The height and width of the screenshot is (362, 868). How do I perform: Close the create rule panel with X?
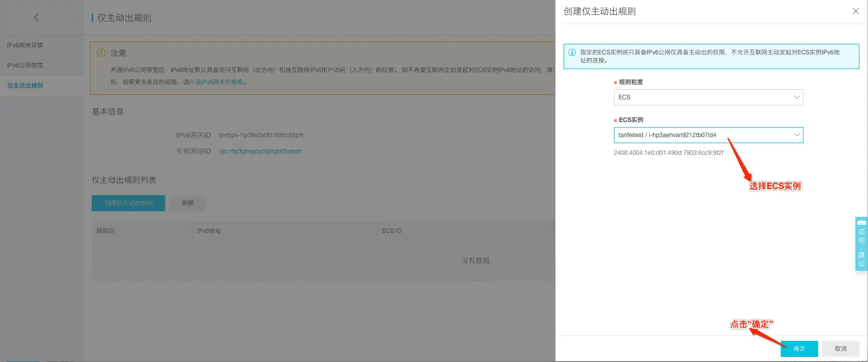(x=855, y=11)
